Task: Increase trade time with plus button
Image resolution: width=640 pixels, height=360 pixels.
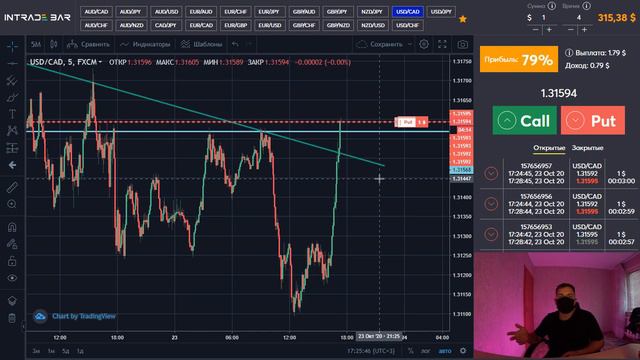Action: pos(584,29)
